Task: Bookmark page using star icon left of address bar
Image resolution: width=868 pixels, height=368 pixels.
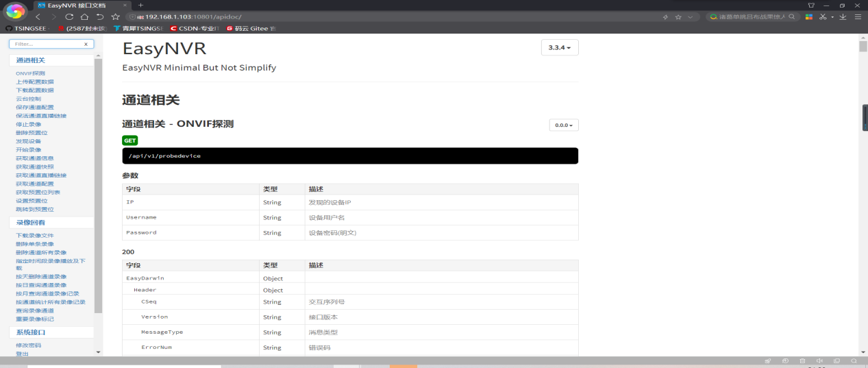Action: [x=116, y=16]
